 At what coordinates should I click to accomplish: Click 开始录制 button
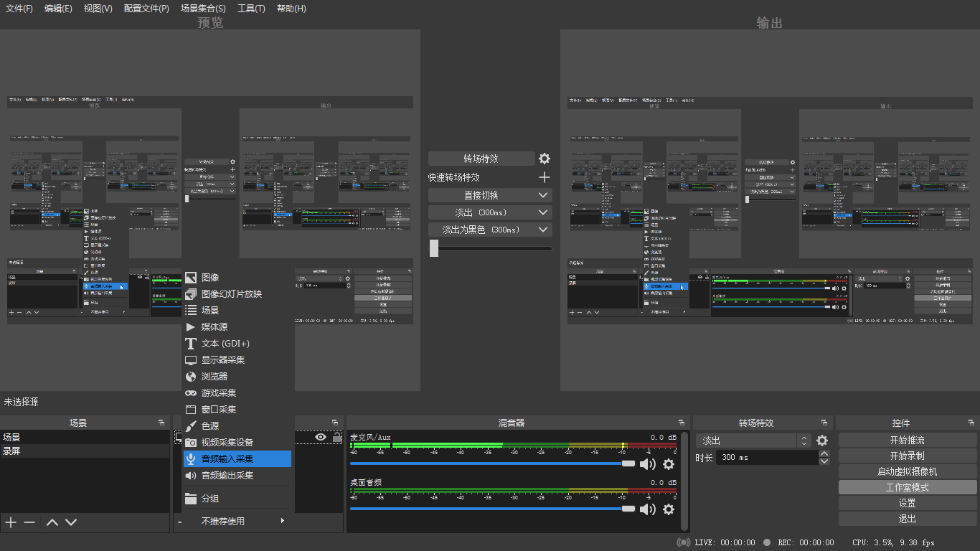click(x=907, y=456)
